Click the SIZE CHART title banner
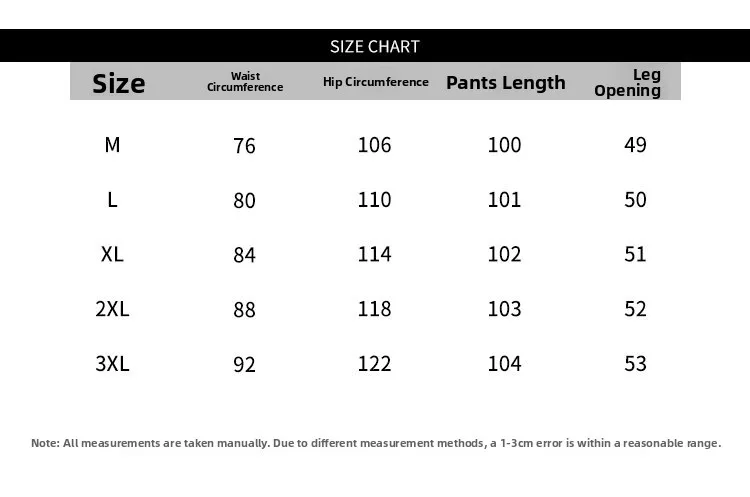Screen dimensions: 750x497 click(x=375, y=46)
